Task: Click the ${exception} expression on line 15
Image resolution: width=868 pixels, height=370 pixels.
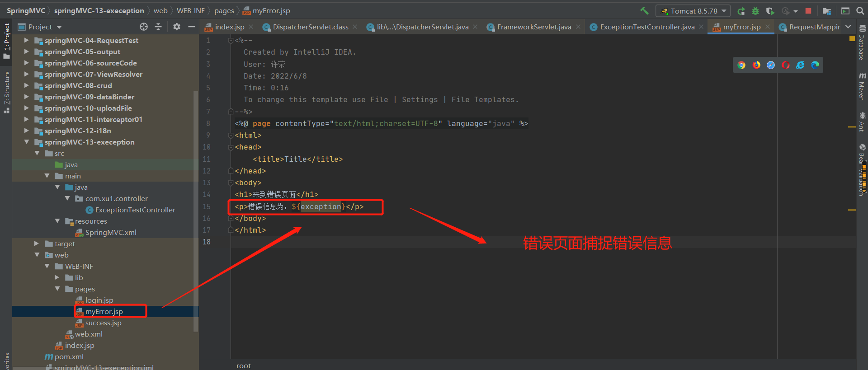Action: [x=318, y=206]
